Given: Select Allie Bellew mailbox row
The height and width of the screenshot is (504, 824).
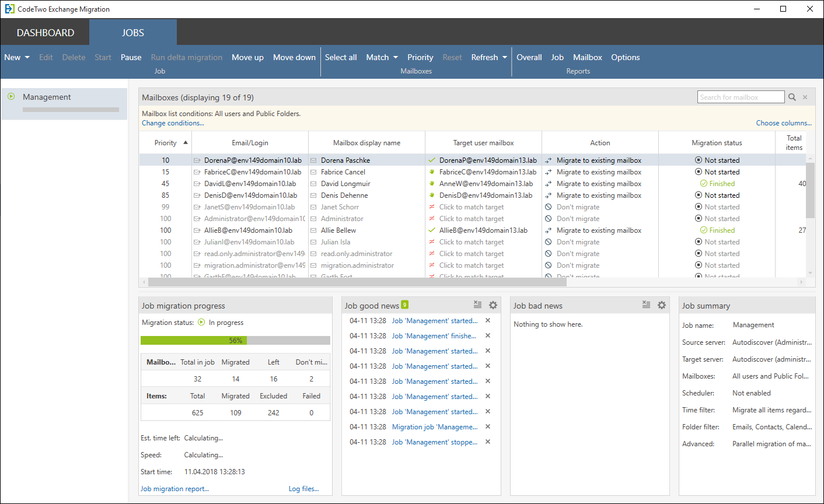Looking at the screenshot, I should pyautogui.click(x=473, y=230).
